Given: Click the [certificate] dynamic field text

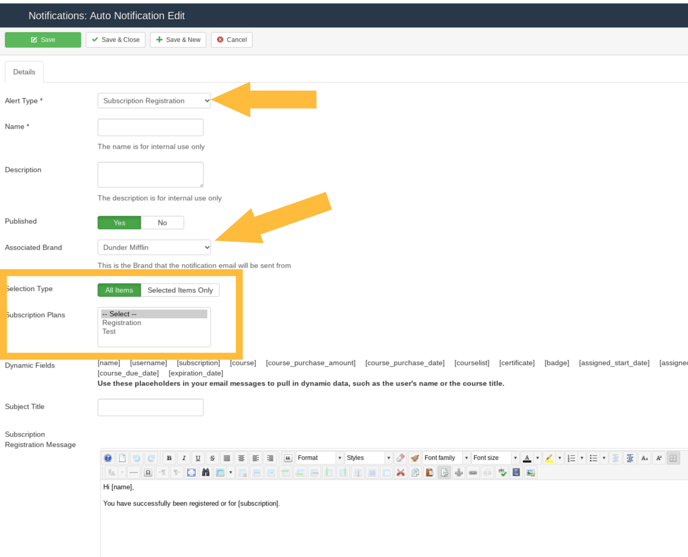Looking at the screenshot, I should point(517,363).
